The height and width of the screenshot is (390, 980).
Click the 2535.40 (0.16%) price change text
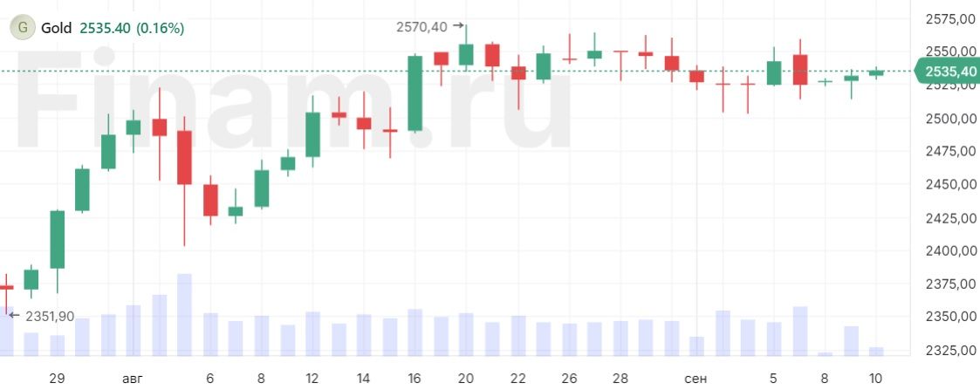click(x=132, y=28)
